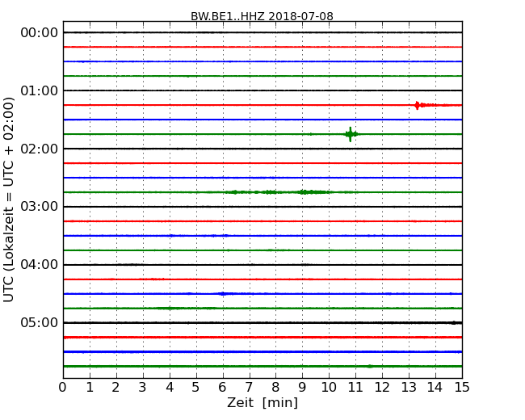The height and width of the screenshot is (420, 525).
Task: Click the x-axis tick label 10
Action: point(329,388)
